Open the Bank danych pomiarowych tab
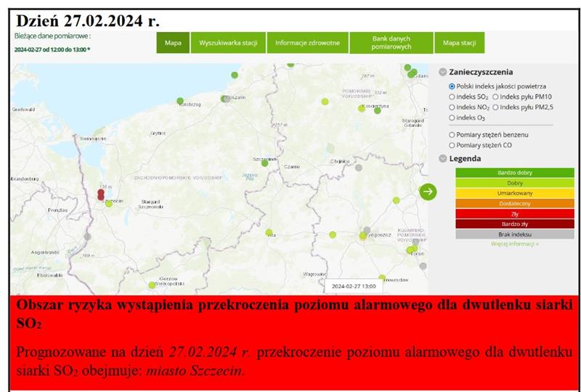 [391, 43]
